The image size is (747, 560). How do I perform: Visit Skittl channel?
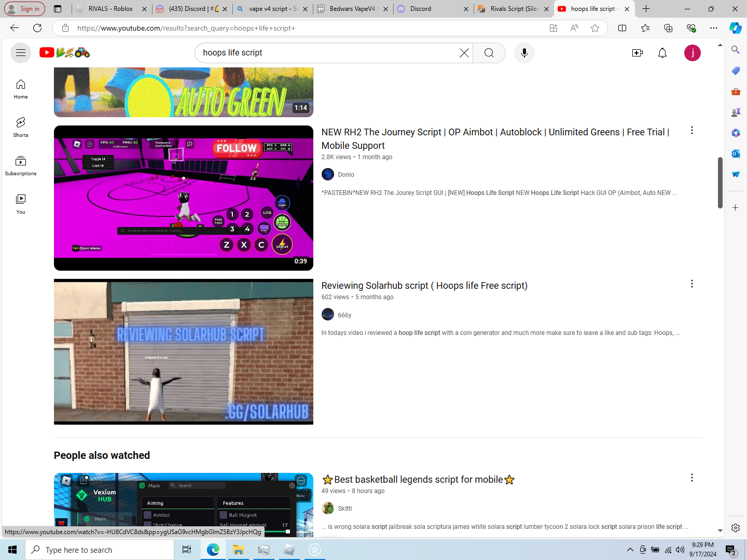[x=344, y=509]
